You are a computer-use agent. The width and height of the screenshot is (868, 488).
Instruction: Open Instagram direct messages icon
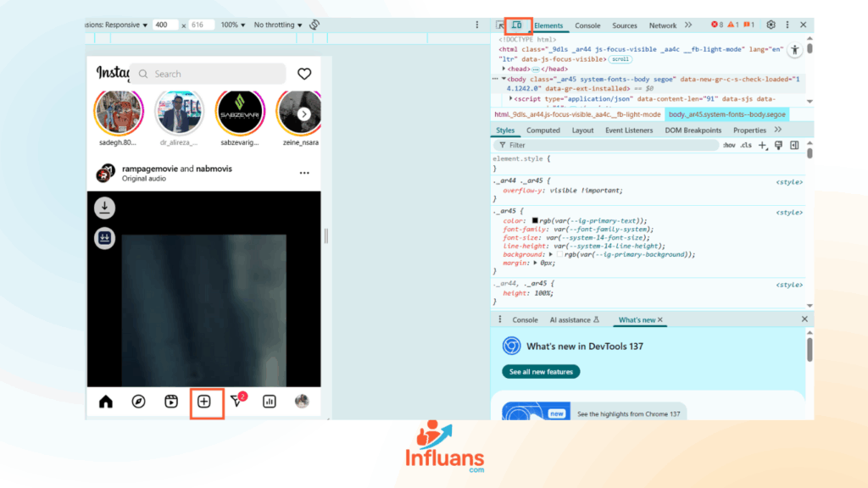pos(236,401)
